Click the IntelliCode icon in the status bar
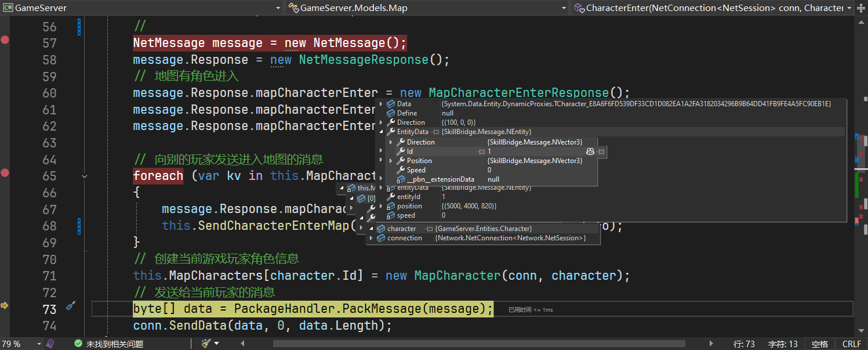The width and height of the screenshot is (868, 350). tap(50, 344)
